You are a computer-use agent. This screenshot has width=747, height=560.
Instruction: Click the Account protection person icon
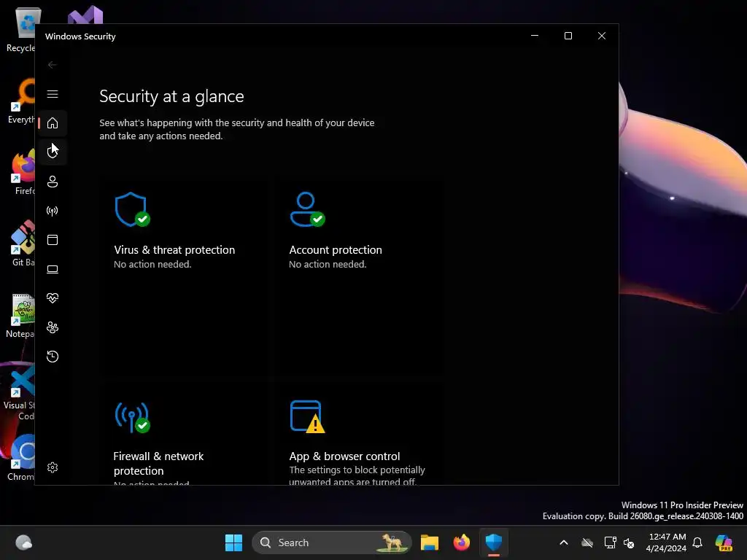coord(307,209)
